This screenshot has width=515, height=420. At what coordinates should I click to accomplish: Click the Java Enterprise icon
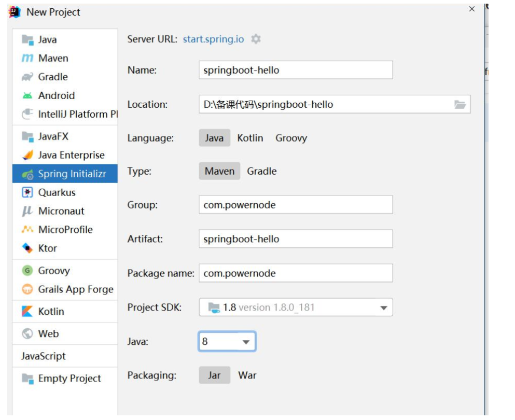click(27, 155)
